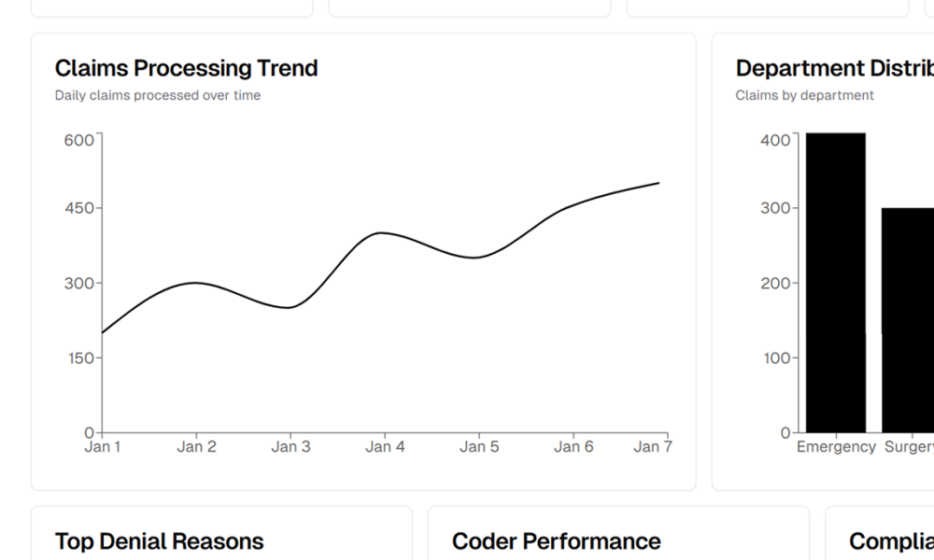Click the Emergency label under the bar chart

tap(836, 447)
